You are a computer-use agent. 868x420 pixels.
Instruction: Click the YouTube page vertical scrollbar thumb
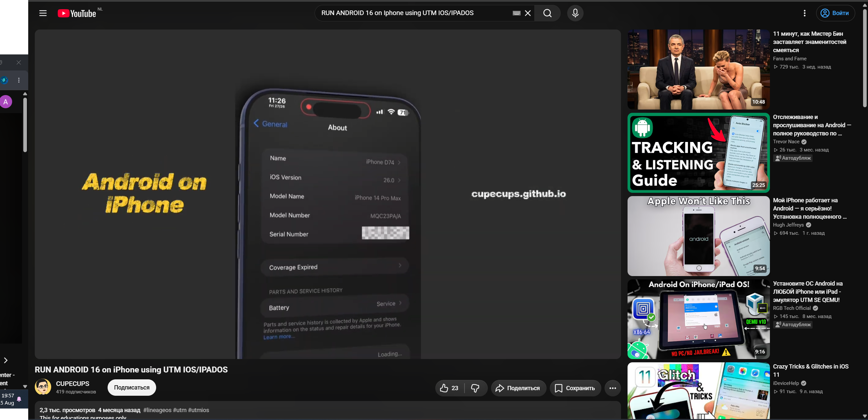click(865, 58)
